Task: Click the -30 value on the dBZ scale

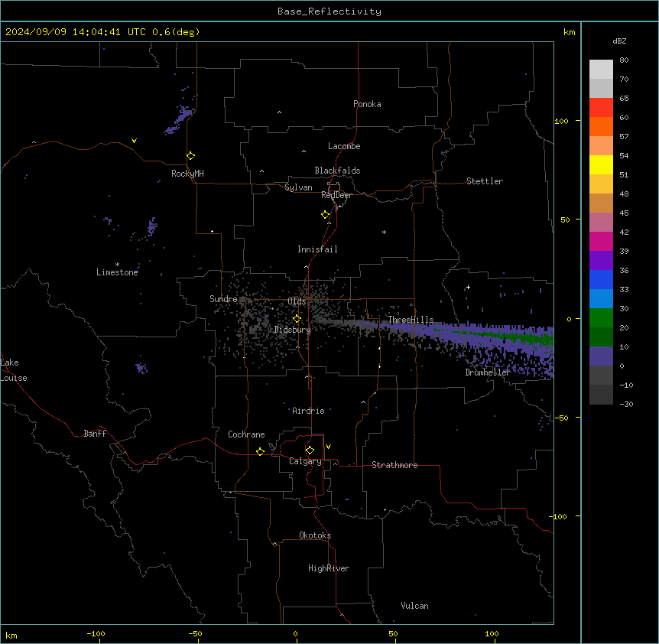Action: pos(626,404)
